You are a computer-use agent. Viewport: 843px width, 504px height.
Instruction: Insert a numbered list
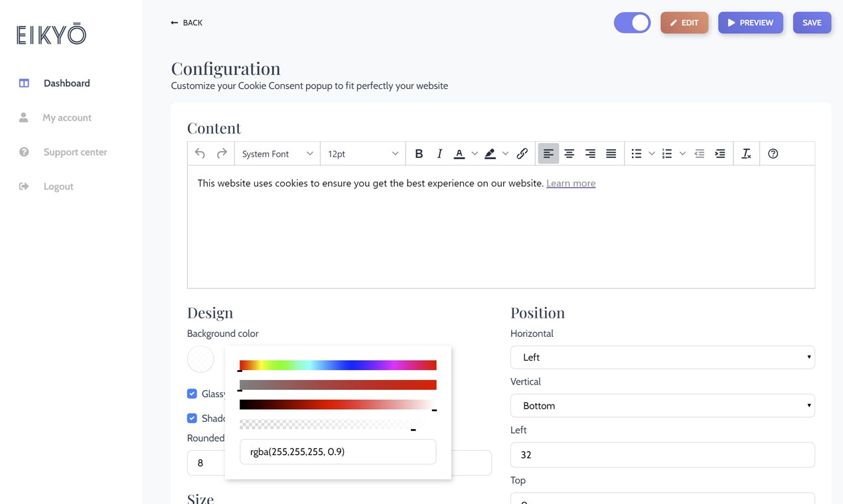(667, 154)
